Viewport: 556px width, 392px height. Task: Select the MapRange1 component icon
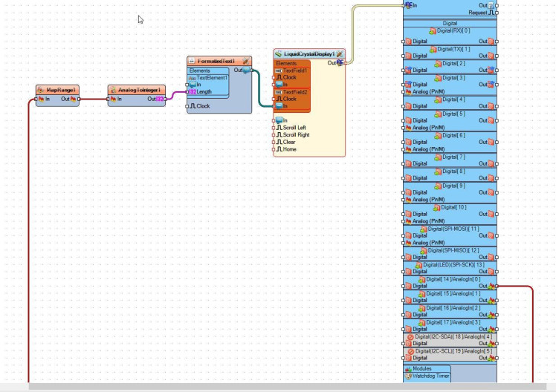coord(41,90)
